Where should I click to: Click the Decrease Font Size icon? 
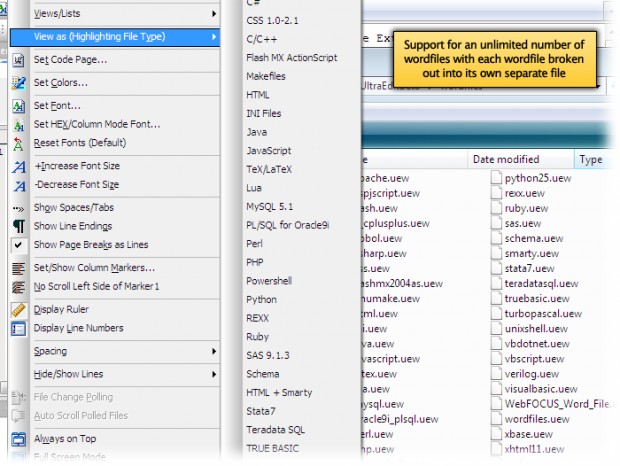coord(19,185)
